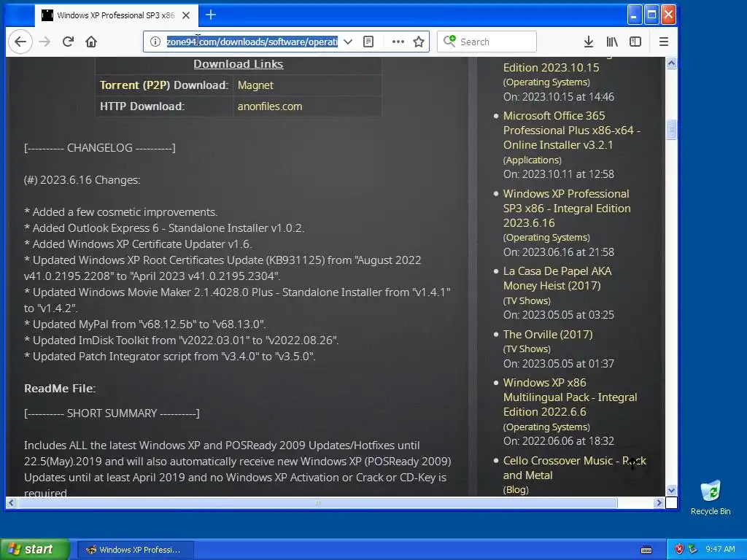Open the Edition 2023.10.15 sidebar link
This screenshot has height=560, width=747.
pos(551,67)
